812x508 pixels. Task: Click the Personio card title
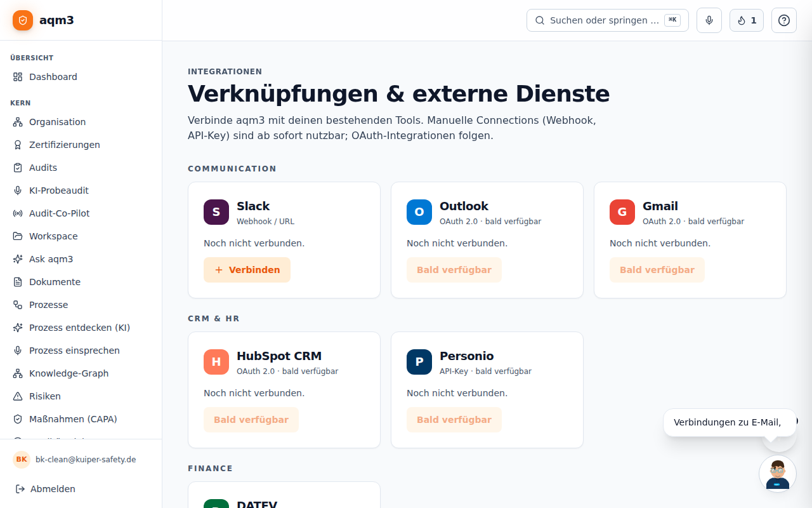[466, 356]
